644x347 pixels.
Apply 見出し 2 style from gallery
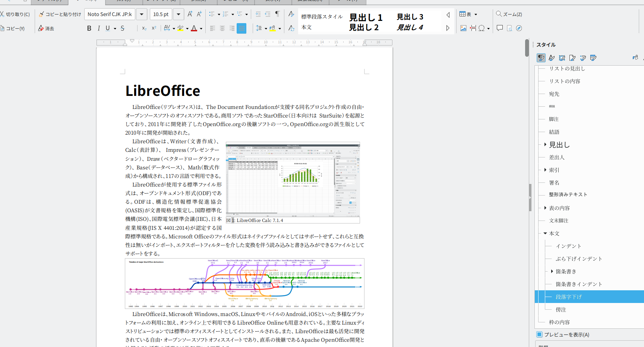pos(364,27)
